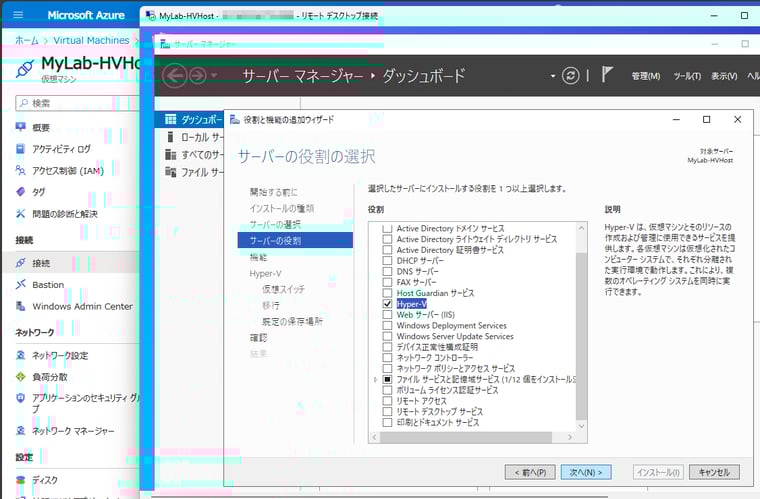Click the roles list vertical scrollbar
Viewport: 760px width, 499px height.
coord(582,335)
